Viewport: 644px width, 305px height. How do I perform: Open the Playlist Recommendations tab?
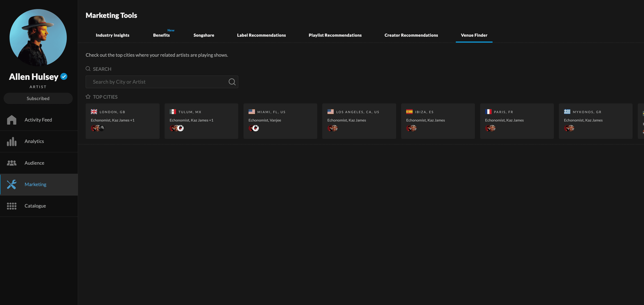click(x=335, y=35)
